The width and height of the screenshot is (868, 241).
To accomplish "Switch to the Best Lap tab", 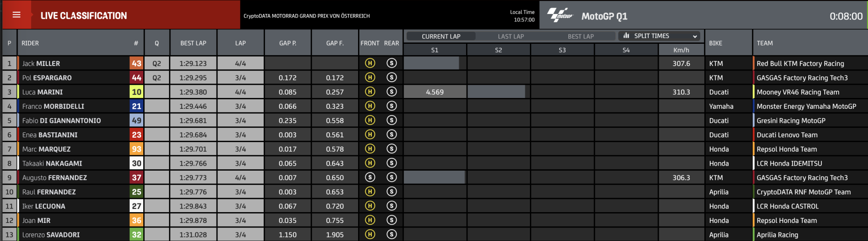I will 580,37.
